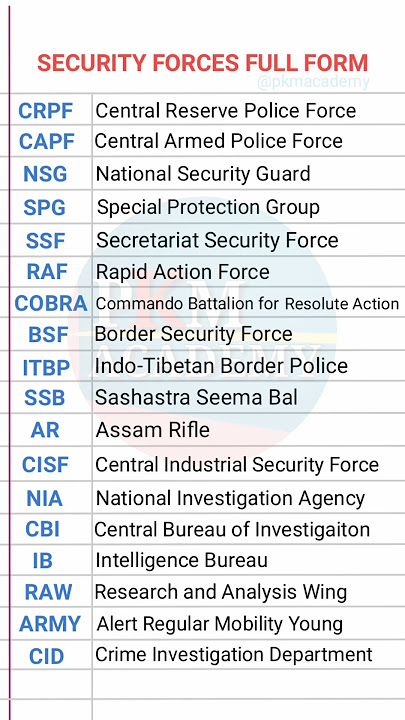
Task: Click Border Security Force text
Action: [x=193, y=334]
